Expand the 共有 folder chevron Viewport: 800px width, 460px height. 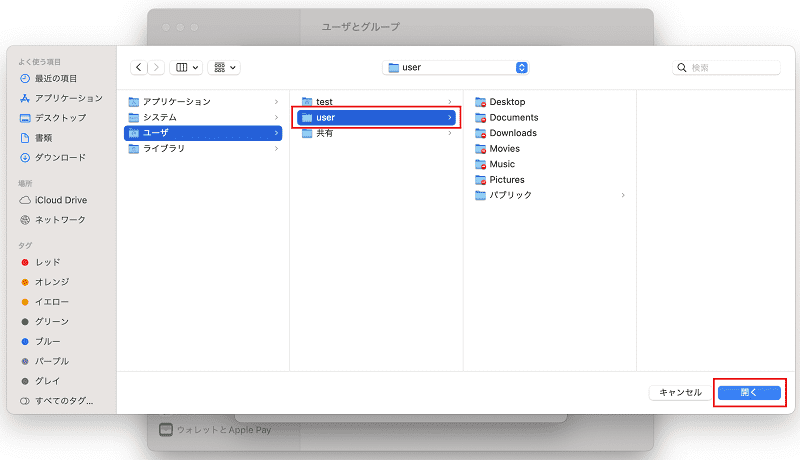coord(449,133)
